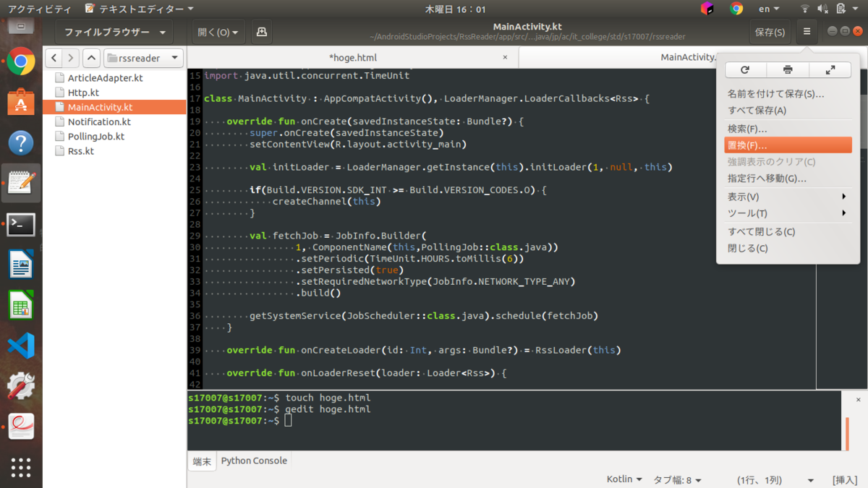Screen dimensions: 868x488
Task: Open the clock 木曜日 16:01
Action: tap(455, 9)
